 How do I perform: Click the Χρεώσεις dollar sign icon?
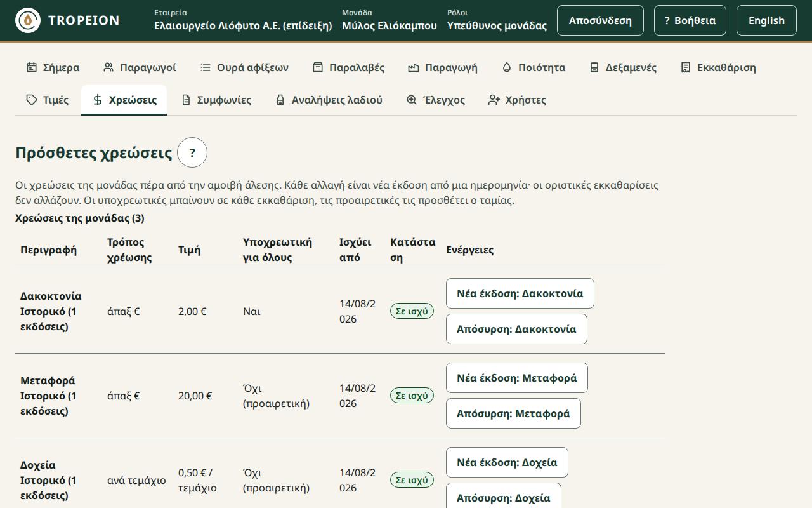98,100
